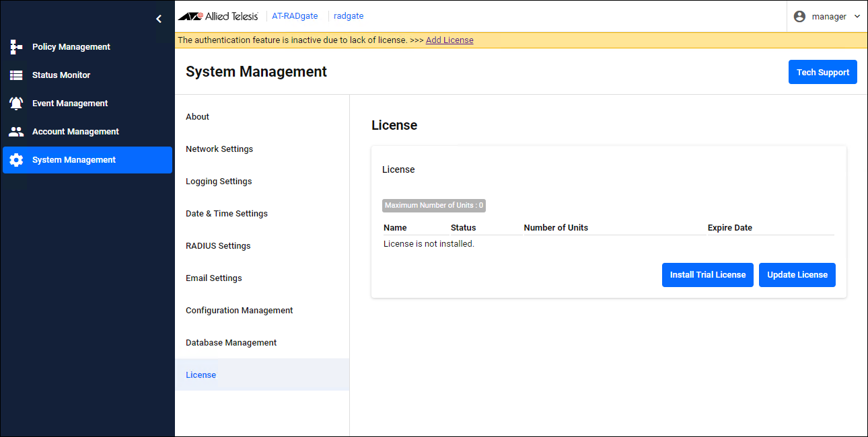Click the Policy Management tree icon
868x437 pixels.
click(16, 47)
